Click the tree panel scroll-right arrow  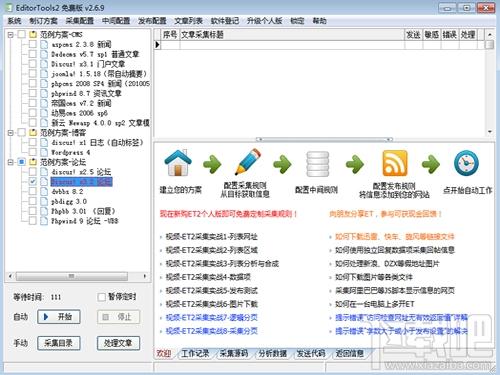145,276
